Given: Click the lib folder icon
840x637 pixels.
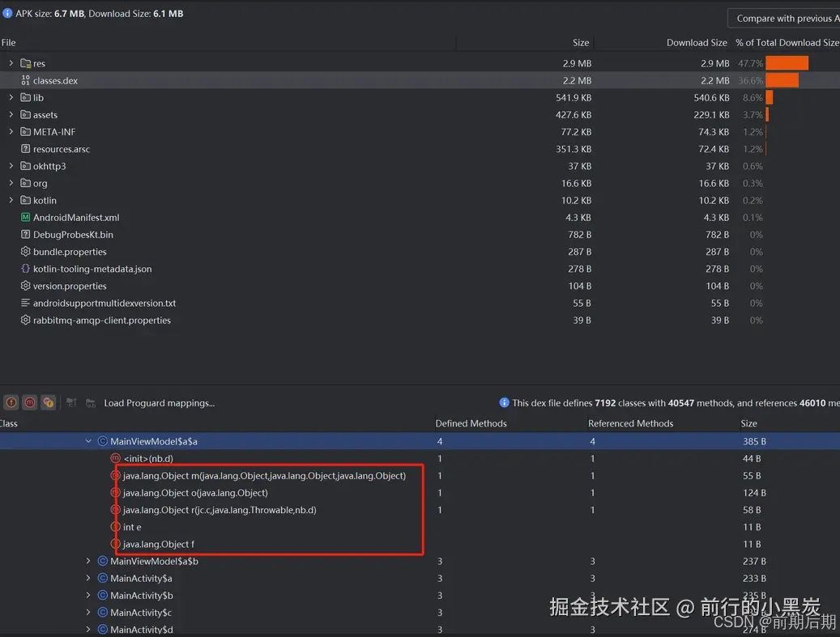Looking at the screenshot, I should click(x=25, y=97).
